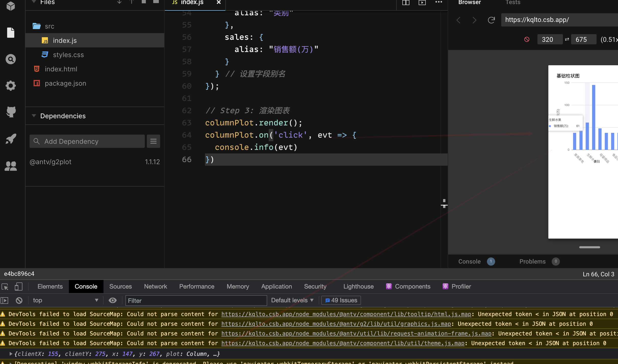
Task: Switch to the Network tab in DevTools
Action: [x=155, y=286]
